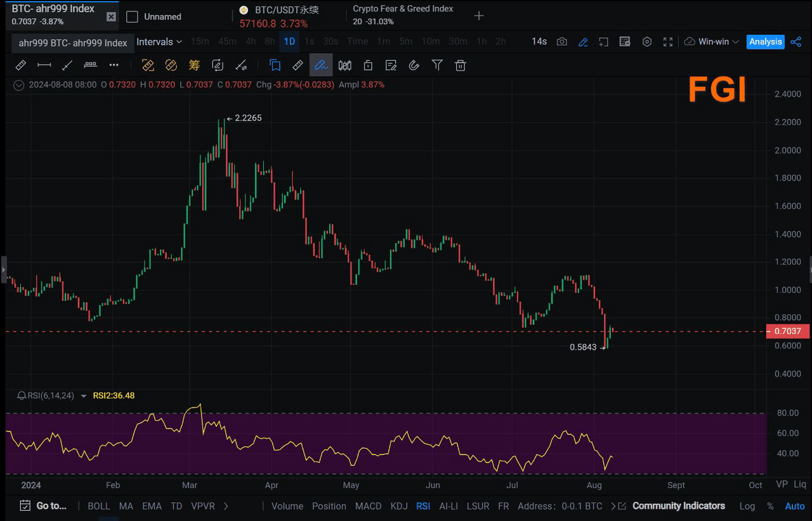
Task: Click the VP button near time axis
Action: tap(782, 484)
